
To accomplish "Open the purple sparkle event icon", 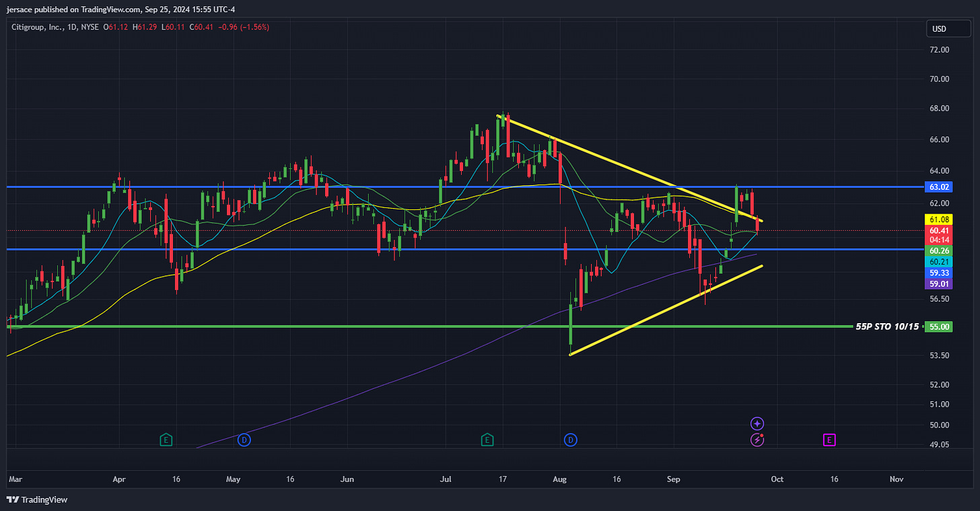I will pos(758,423).
